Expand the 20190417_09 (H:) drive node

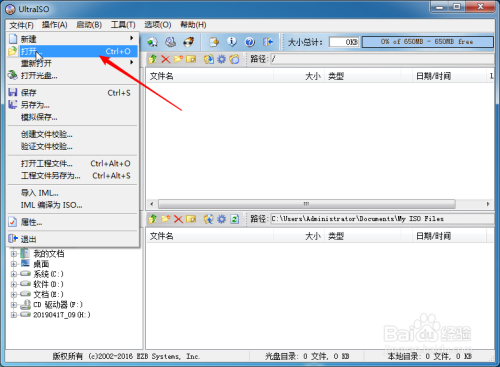click(x=14, y=315)
